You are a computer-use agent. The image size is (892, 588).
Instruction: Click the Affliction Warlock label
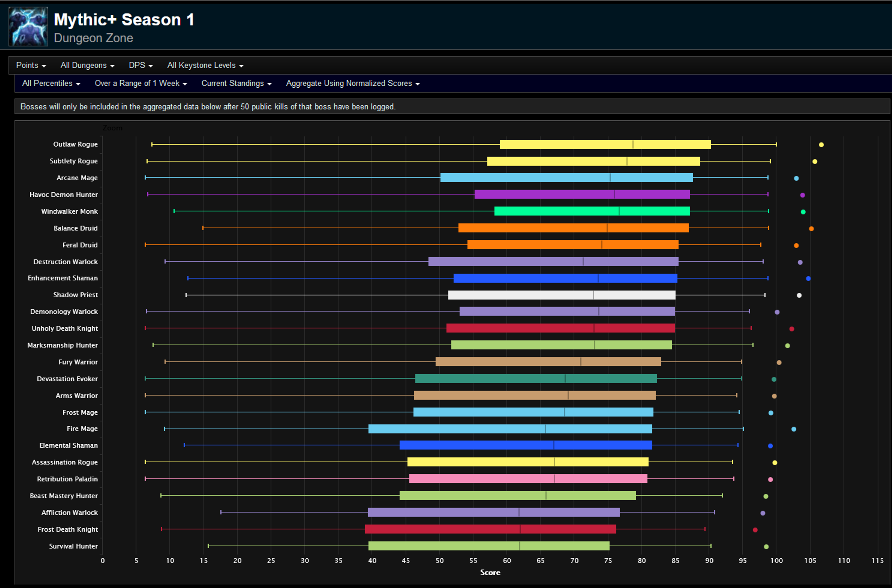click(69, 513)
